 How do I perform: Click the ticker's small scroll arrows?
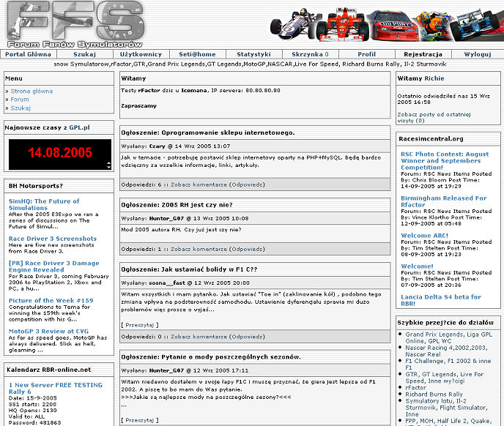[x=108, y=165]
